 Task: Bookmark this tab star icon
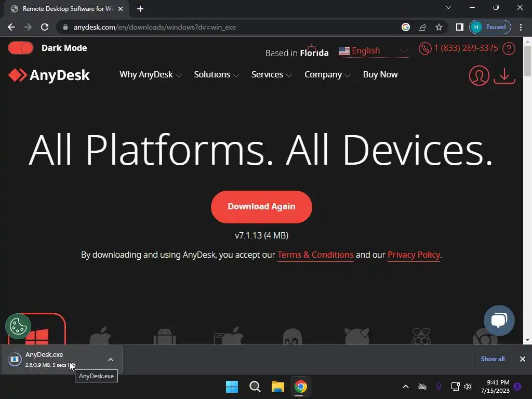[x=439, y=27]
